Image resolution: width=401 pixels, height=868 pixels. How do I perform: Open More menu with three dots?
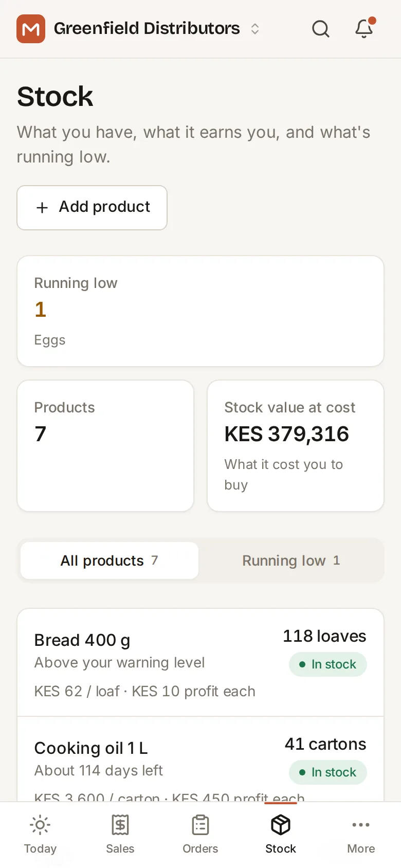tap(361, 825)
